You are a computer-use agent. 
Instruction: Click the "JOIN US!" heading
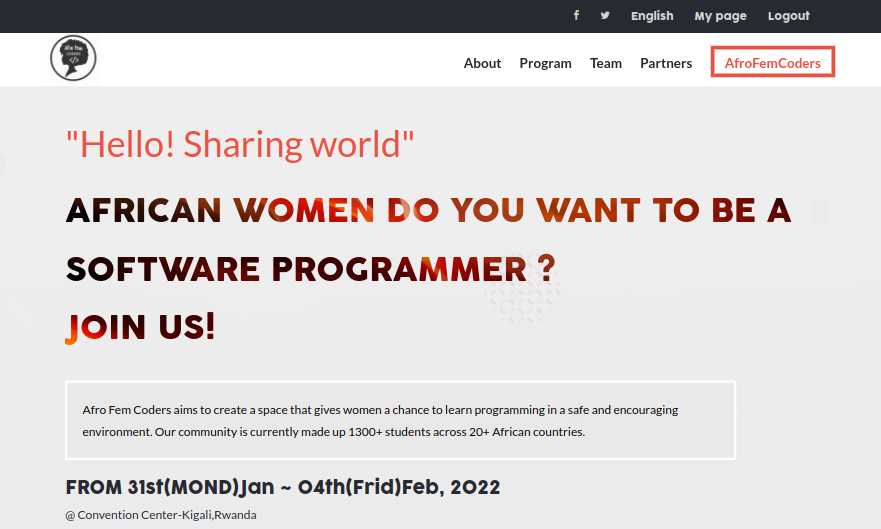click(x=140, y=327)
